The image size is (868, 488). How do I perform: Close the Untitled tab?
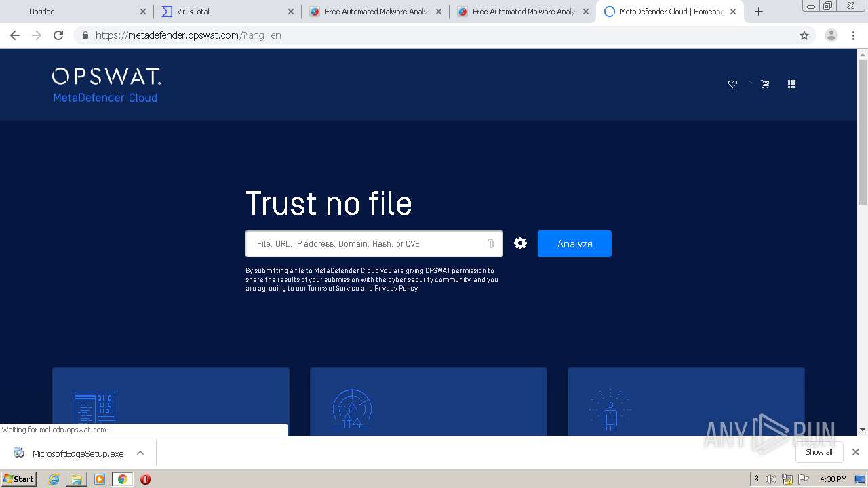[x=143, y=12]
